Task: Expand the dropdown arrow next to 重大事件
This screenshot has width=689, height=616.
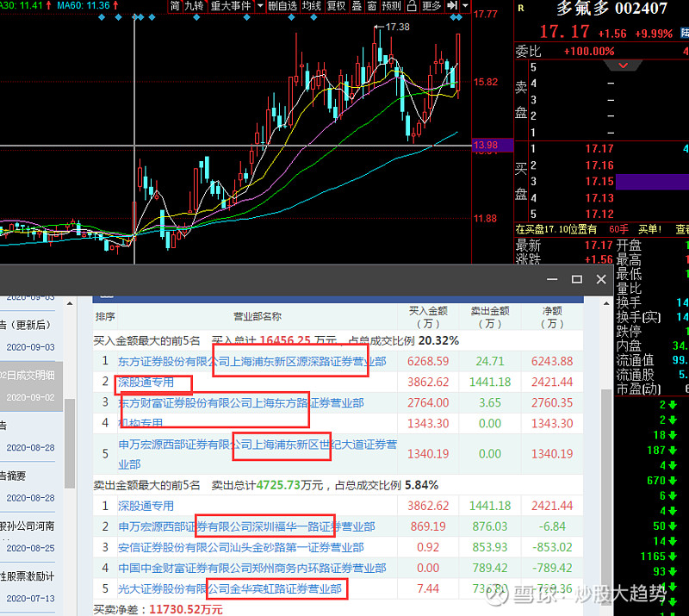Action: tap(260, 6)
